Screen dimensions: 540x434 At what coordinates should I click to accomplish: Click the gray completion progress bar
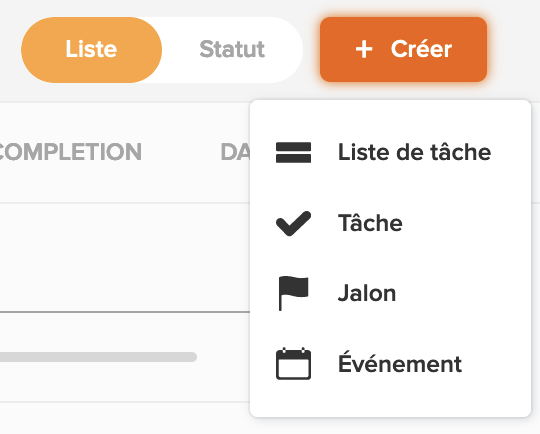[98, 357]
